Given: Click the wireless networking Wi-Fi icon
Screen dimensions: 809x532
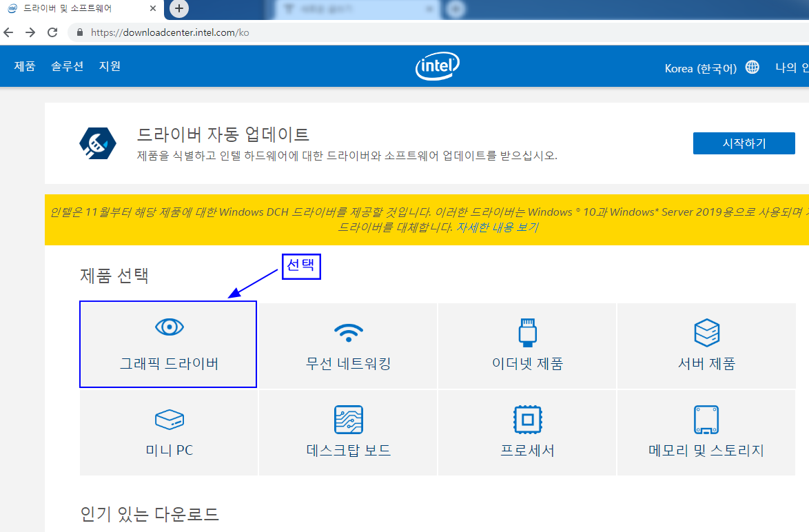Looking at the screenshot, I should (349, 333).
